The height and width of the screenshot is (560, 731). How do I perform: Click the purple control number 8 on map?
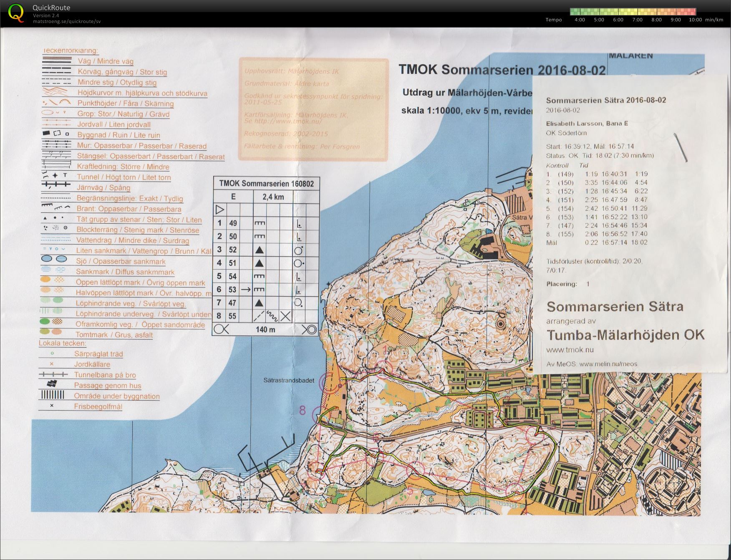[303, 411]
